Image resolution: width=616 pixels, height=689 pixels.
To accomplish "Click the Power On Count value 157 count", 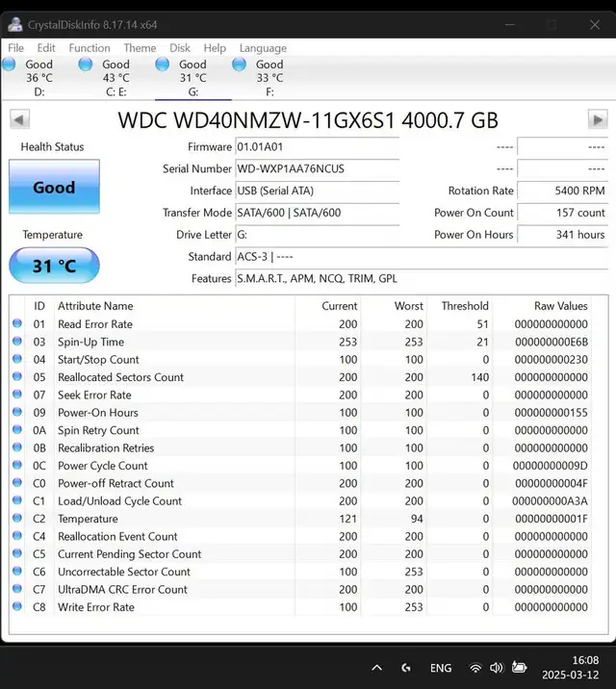I will pyautogui.click(x=562, y=213).
